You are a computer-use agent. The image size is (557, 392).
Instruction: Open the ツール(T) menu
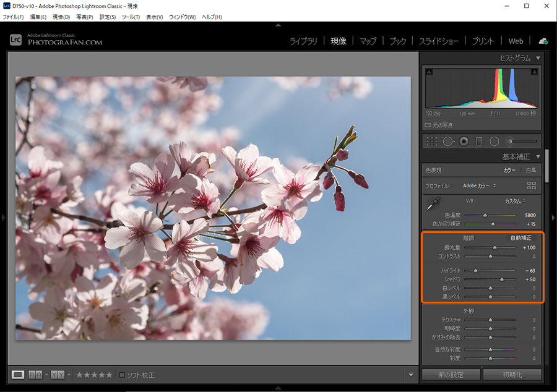[131, 17]
